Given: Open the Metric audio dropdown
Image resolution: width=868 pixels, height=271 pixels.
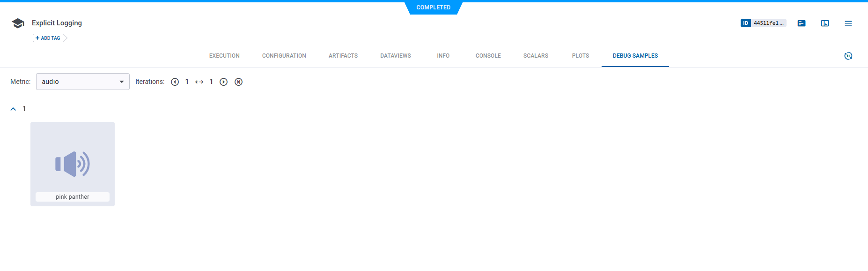Looking at the screenshot, I should tap(83, 82).
